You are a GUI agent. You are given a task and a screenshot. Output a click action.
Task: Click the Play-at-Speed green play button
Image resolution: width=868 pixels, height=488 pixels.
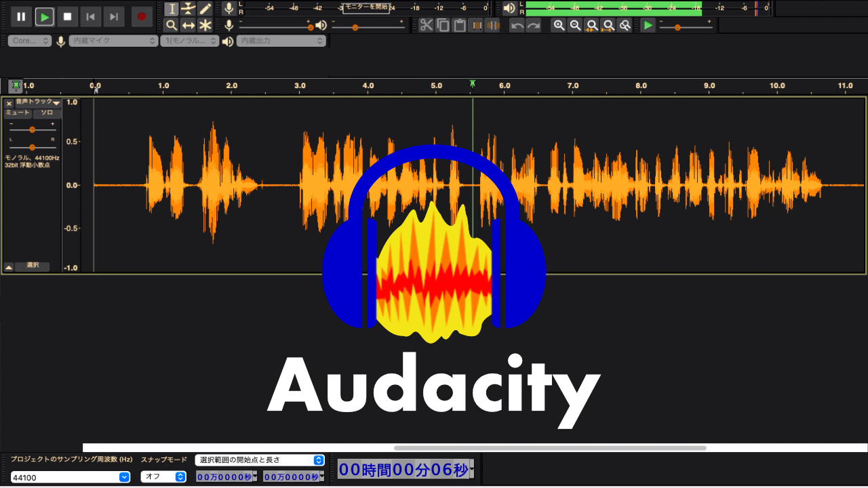click(649, 25)
